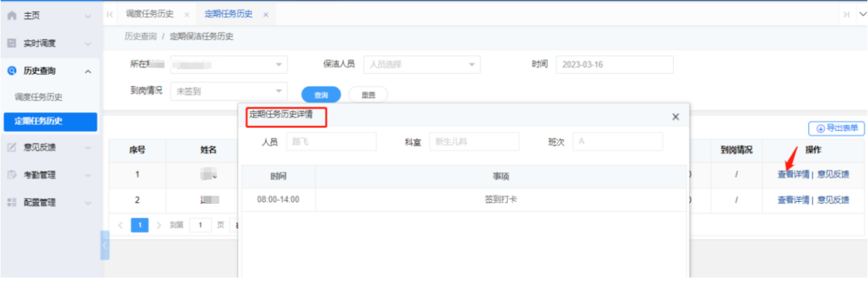Viewport: 868px width, 286px height.
Task: Open the 到岗情况 未签到 dropdown
Action: point(228,91)
